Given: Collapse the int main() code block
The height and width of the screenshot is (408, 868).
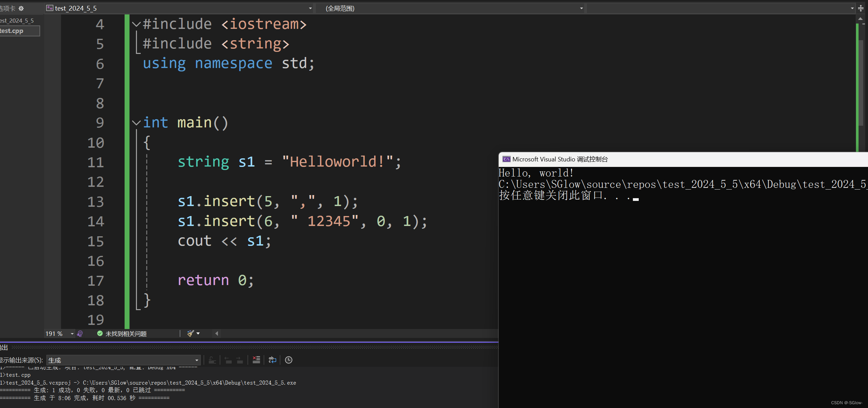Looking at the screenshot, I should tap(136, 123).
